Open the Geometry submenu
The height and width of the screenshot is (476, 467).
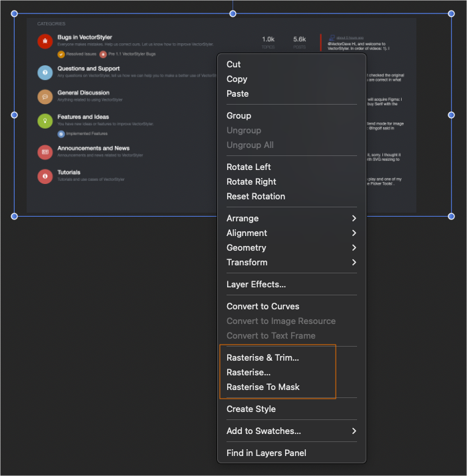292,248
